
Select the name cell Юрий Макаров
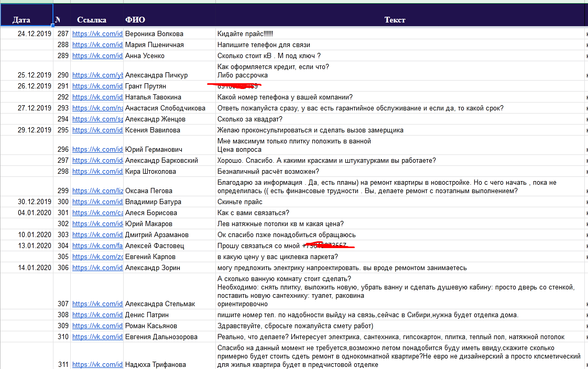(169, 223)
